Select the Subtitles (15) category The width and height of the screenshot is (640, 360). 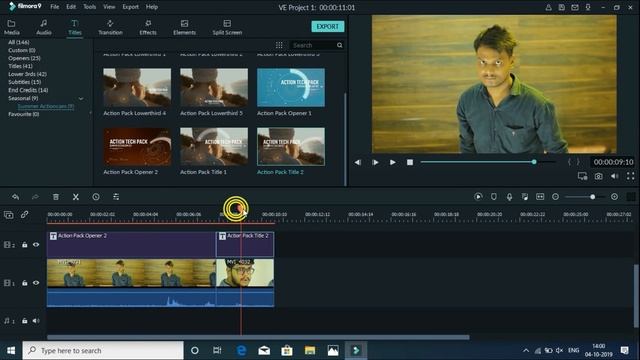pyautogui.click(x=24, y=82)
